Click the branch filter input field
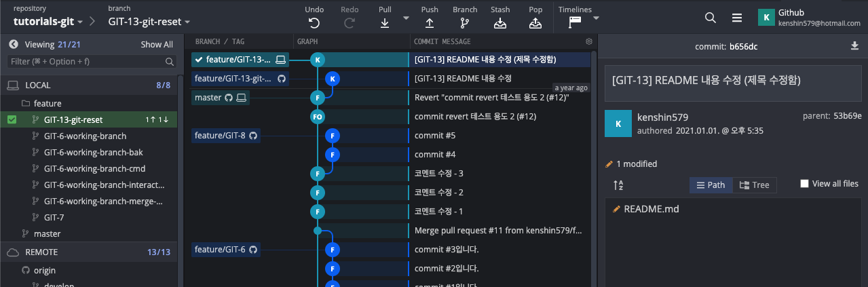868x287 pixels. pyautogui.click(x=86, y=62)
